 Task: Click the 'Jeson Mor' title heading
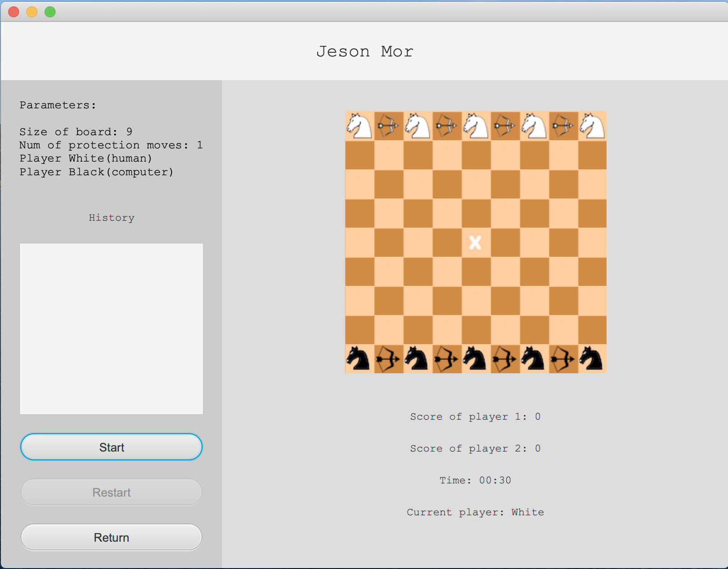point(365,51)
